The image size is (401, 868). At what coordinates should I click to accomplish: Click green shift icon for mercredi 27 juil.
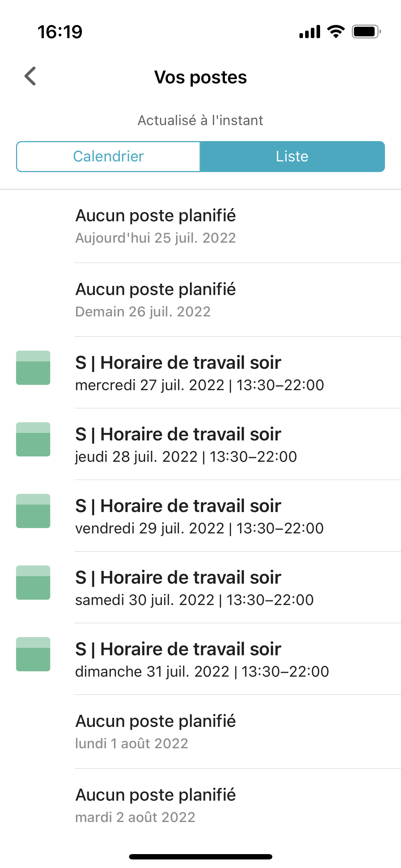[33, 368]
